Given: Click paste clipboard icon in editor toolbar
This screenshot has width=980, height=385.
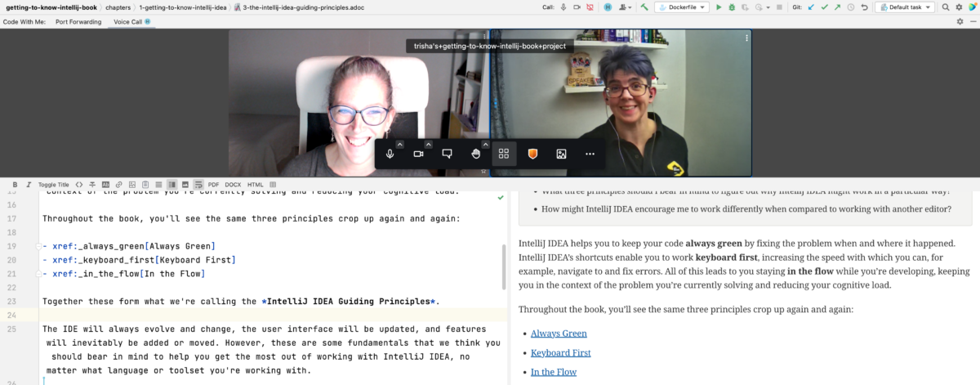Looking at the screenshot, I should tap(145, 185).
